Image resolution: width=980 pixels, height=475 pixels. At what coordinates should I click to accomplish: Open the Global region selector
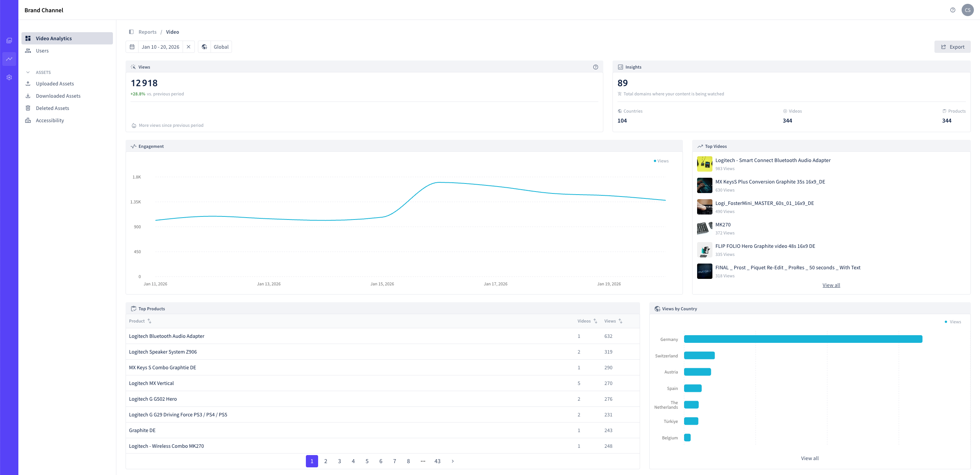coord(215,47)
